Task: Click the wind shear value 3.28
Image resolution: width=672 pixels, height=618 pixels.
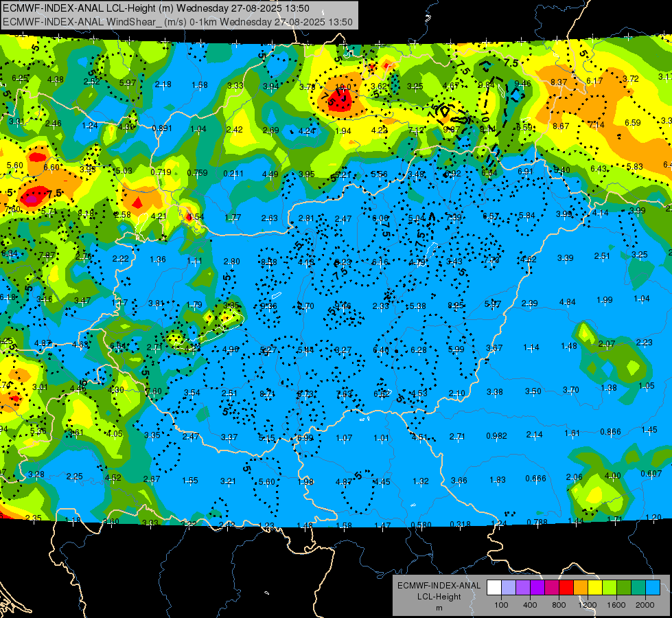Action: click(36, 474)
